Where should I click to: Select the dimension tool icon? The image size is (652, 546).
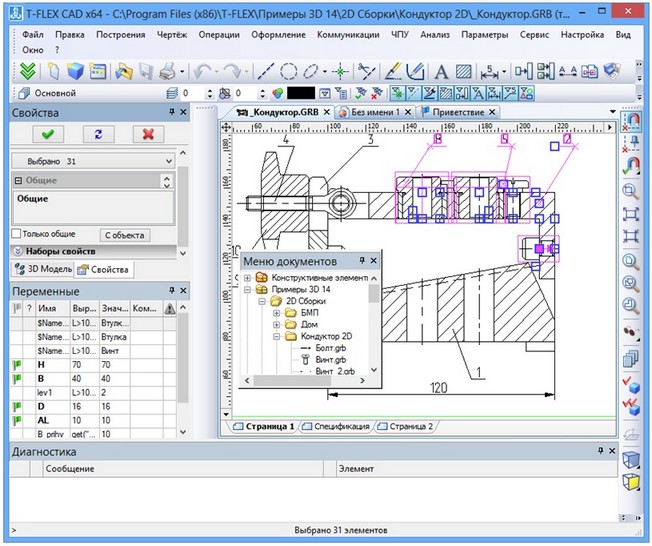click(x=489, y=72)
